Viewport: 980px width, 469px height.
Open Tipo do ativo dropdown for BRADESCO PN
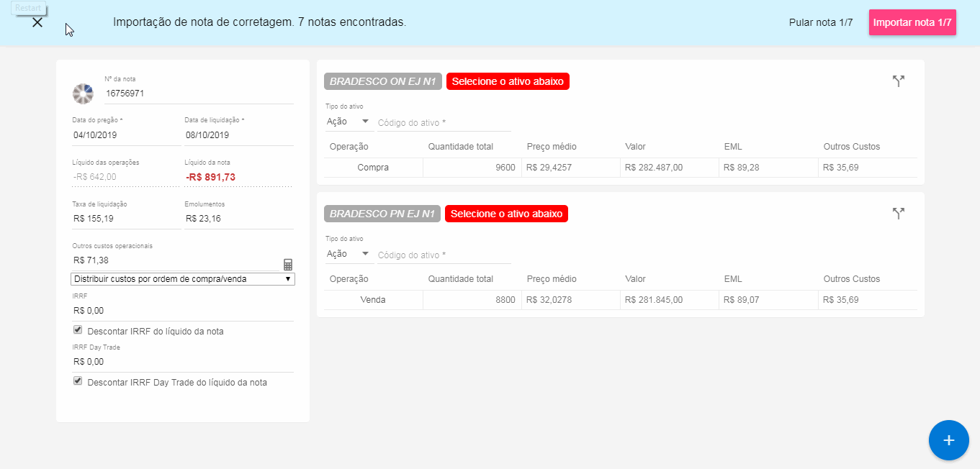point(349,254)
